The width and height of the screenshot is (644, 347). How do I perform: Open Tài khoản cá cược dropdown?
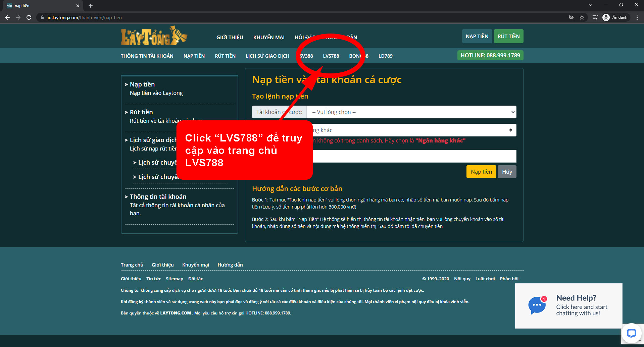pyautogui.click(x=411, y=112)
